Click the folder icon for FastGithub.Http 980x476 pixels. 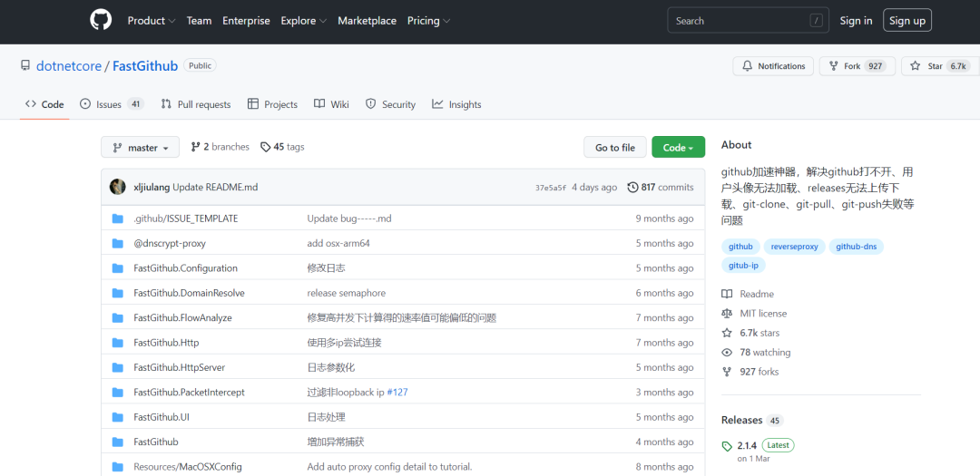pos(117,343)
